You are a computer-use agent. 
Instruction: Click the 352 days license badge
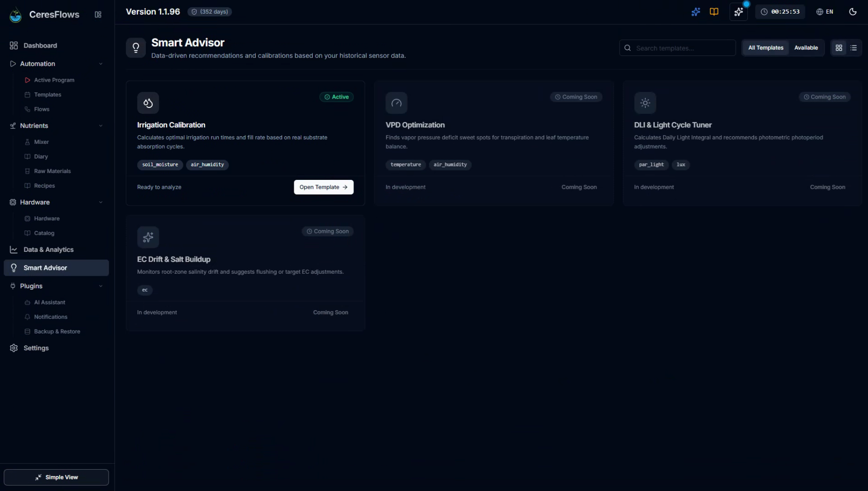(x=210, y=12)
